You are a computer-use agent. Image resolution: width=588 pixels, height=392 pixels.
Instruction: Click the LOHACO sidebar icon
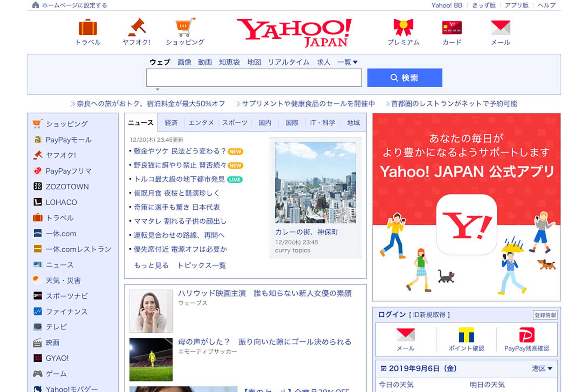coord(38,202)
